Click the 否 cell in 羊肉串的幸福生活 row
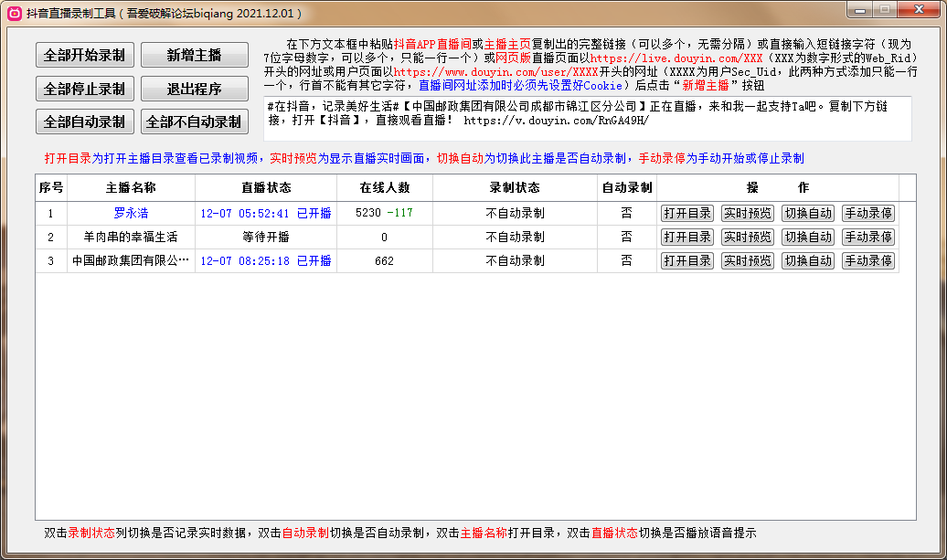947x560 pixels. click(627, 238)
